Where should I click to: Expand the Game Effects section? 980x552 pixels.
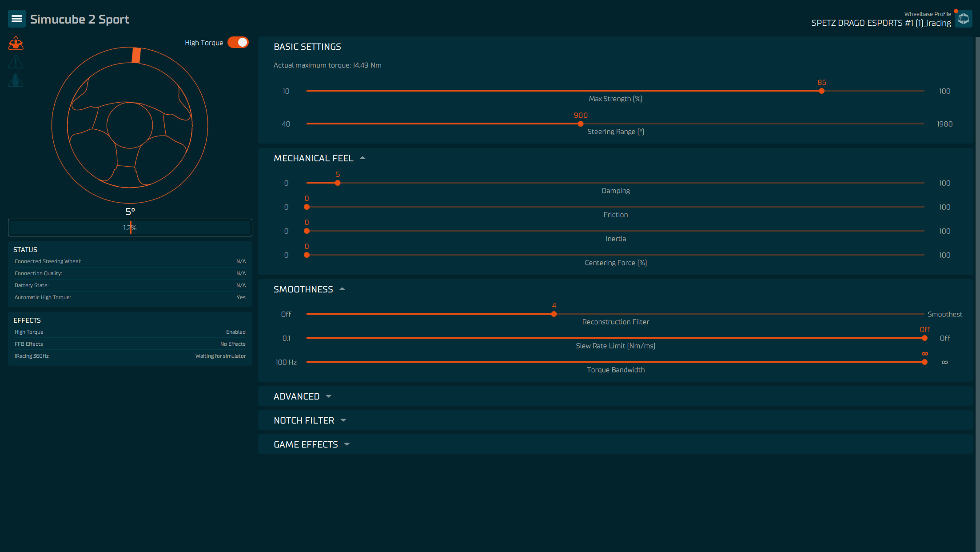point(347,444)
